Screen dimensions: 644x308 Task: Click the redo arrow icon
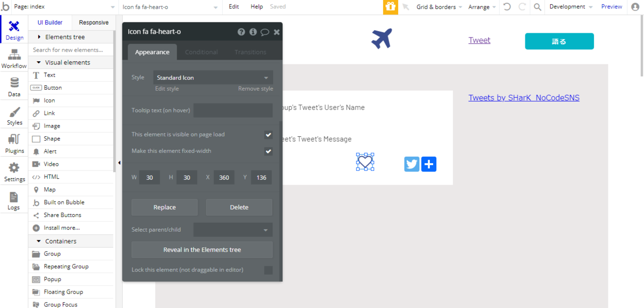point(522,7)
